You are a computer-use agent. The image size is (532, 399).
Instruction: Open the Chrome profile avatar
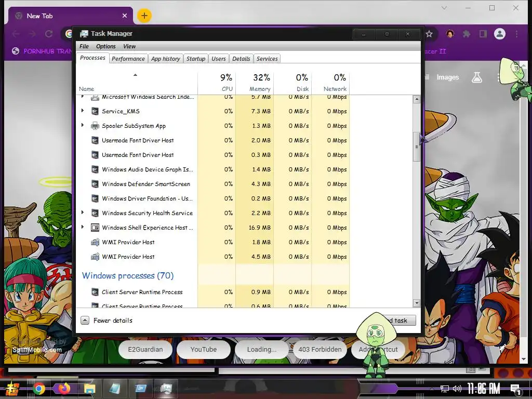coord(499,34)
